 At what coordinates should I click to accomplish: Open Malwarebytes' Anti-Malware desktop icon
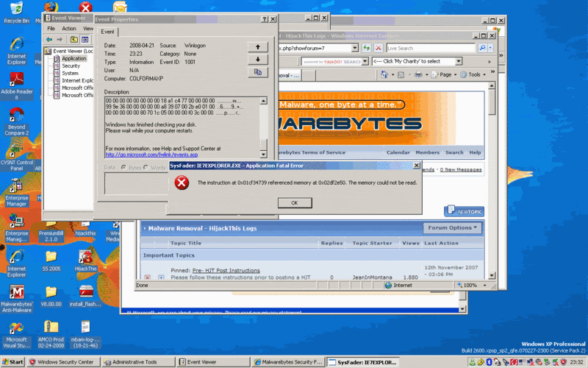[16, 299]
